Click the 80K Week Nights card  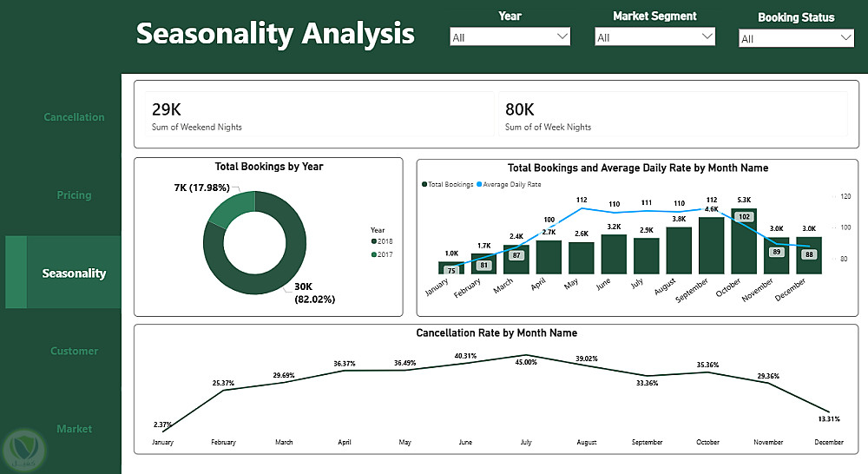(x=674, y=114)
